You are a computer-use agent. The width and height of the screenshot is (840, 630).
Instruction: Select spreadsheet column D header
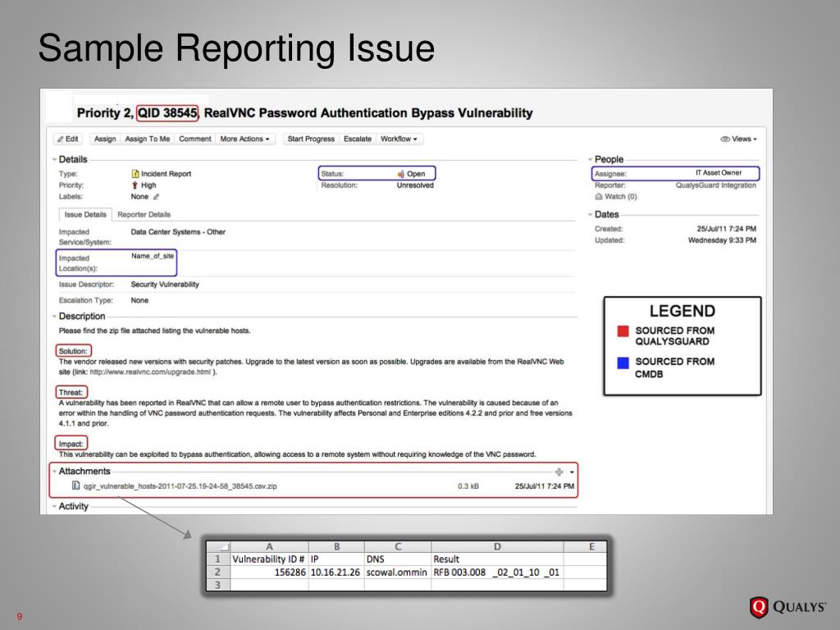497,546
